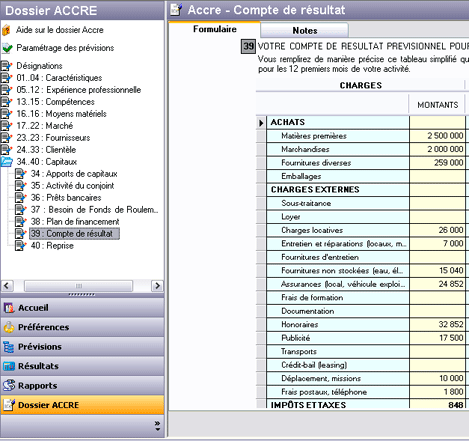
Task: Click the form icon next to Désignations
Action: (x=6, y=66)
